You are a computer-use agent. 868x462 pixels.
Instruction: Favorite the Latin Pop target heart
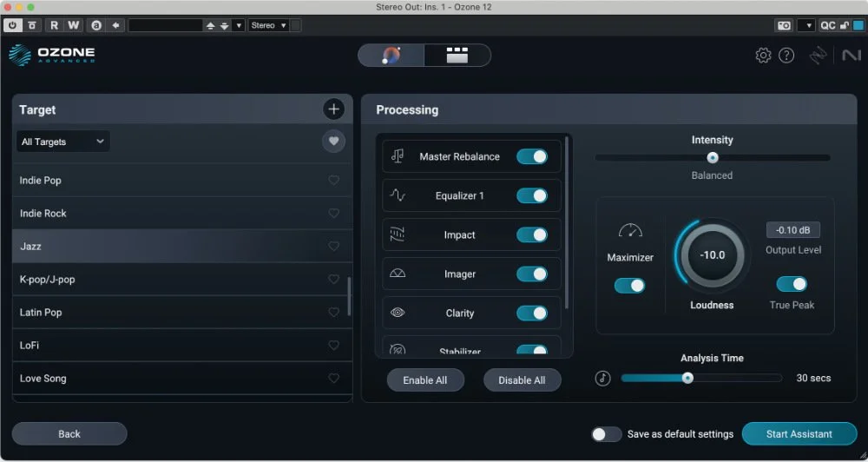(334, 313)
